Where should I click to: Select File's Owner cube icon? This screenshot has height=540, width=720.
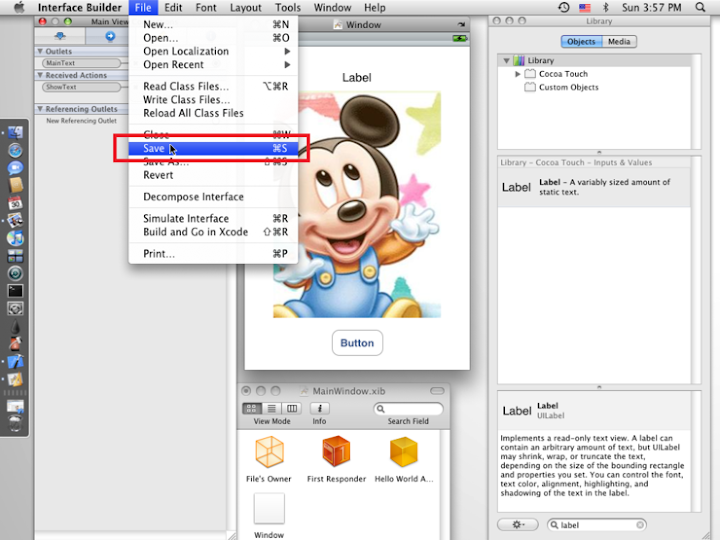pos(269,452)
